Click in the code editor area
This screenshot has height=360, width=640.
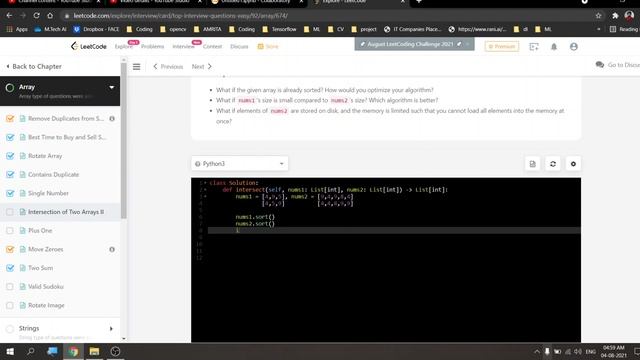click(386, 260)
